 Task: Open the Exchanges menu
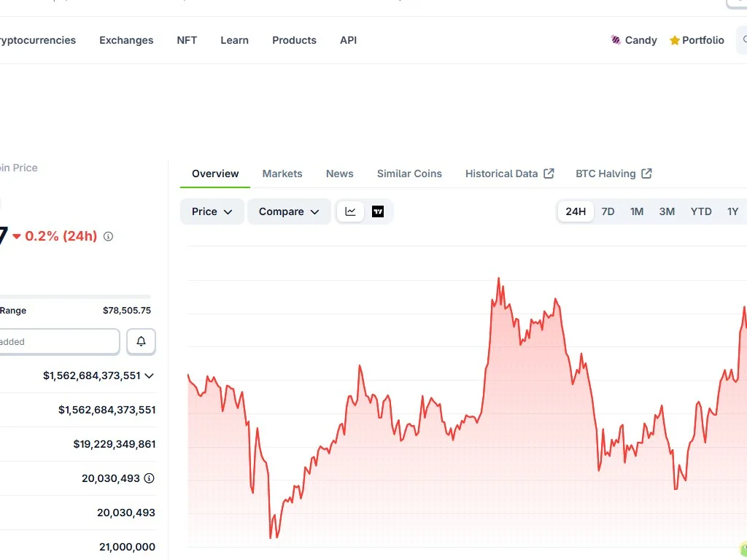(126, 41)
